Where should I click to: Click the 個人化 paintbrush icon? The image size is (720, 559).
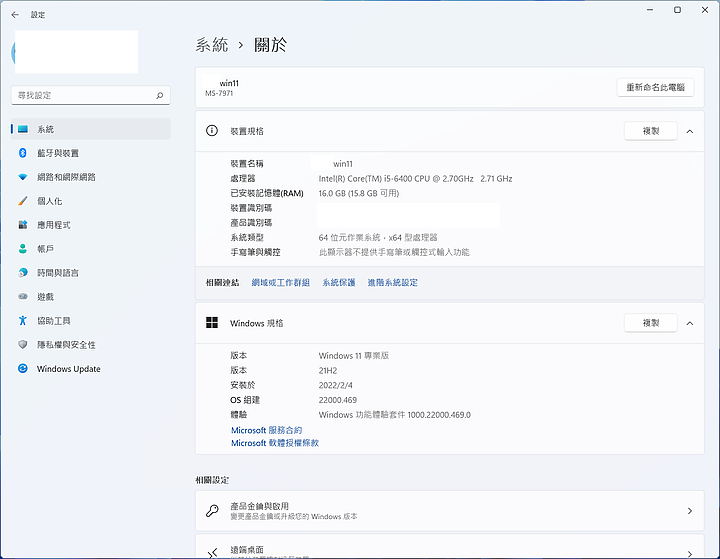click(x=22, y=201)
